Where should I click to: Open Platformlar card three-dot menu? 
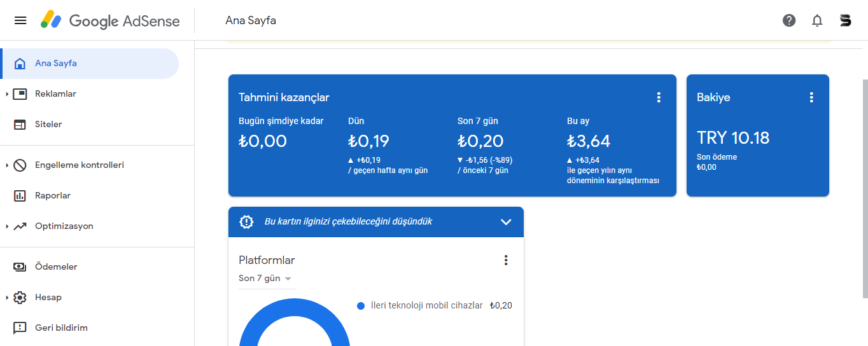506,260
